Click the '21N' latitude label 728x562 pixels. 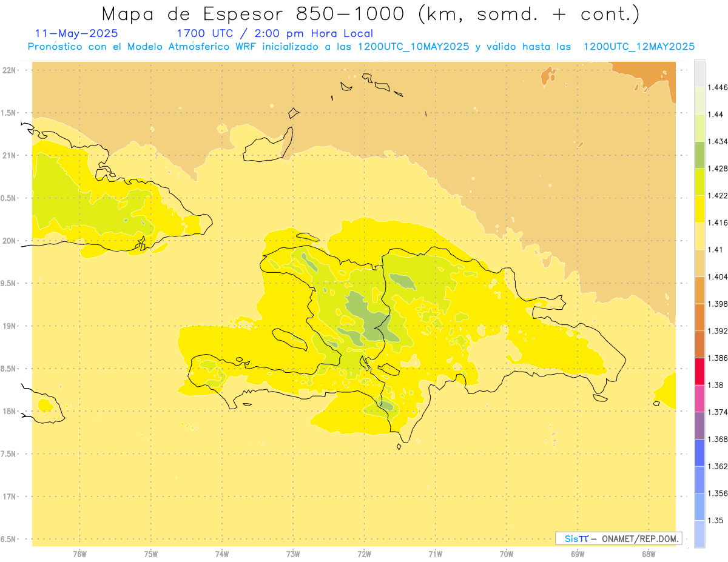click(10, 155)
